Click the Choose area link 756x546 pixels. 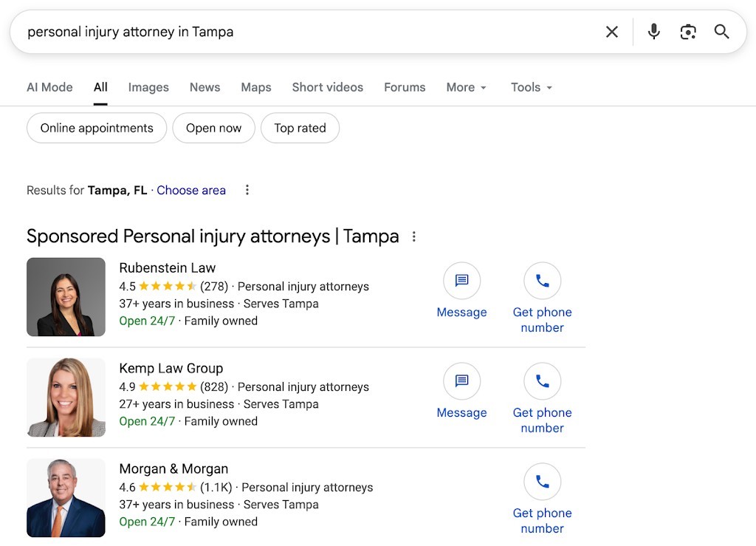[191, 190]
